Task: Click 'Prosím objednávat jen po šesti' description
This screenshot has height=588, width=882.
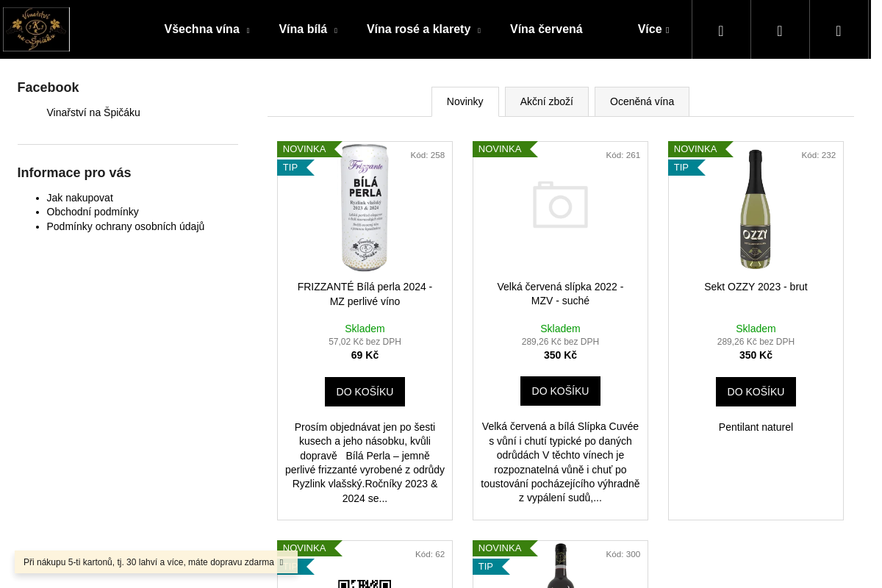Action: 365,462
